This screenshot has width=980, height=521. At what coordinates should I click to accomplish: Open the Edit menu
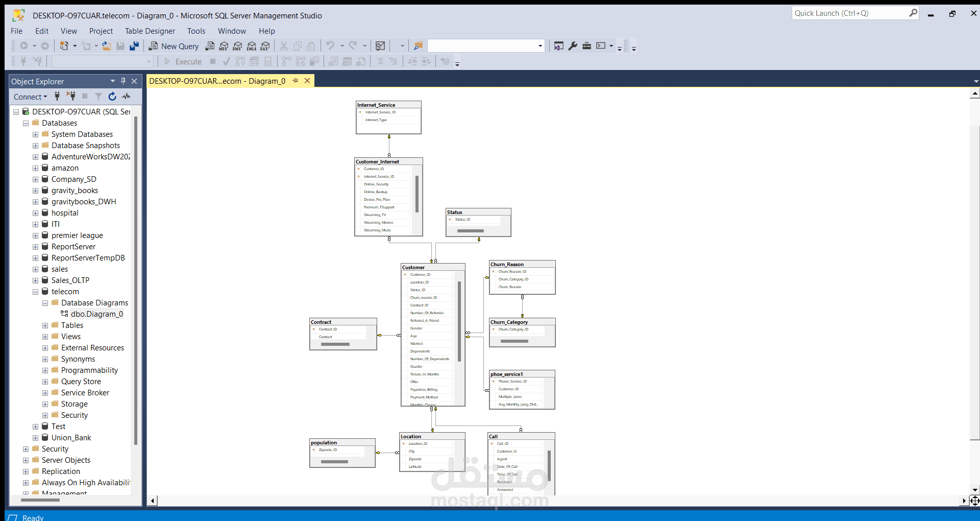point(42,31)
